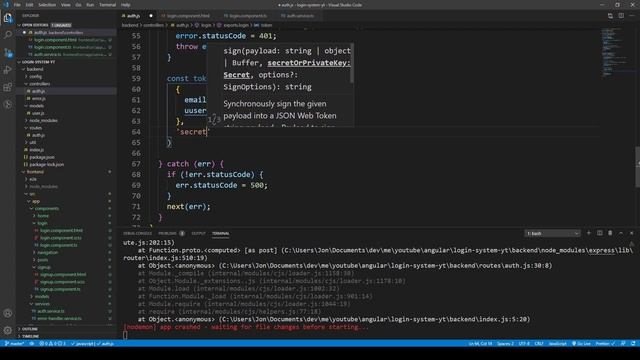The width and height of the screenshot is (640, 360).
Task: Open Source Control view in activity bar
Action: pos(8,53)
